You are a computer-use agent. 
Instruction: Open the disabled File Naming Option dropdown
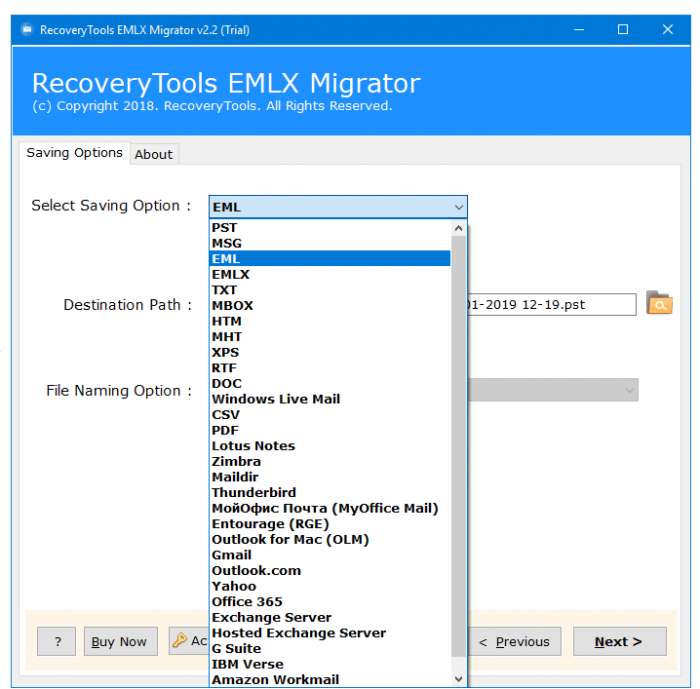point(553,390)
